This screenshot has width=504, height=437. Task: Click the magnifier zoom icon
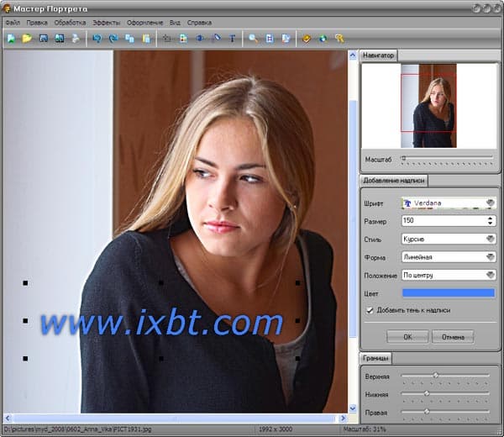click(x=254, y=39)
